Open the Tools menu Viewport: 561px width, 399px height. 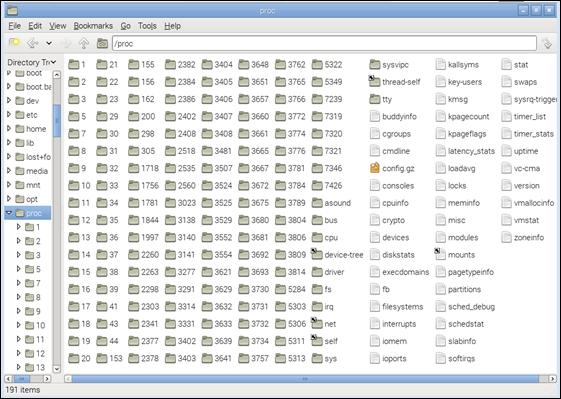click(x=147, y=26)
